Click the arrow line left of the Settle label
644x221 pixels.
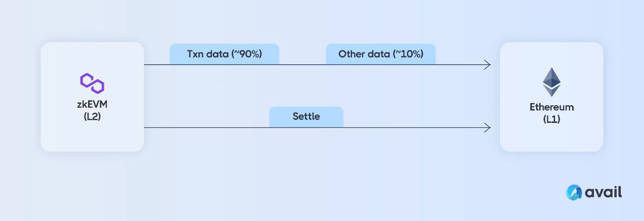click(205, 127)
